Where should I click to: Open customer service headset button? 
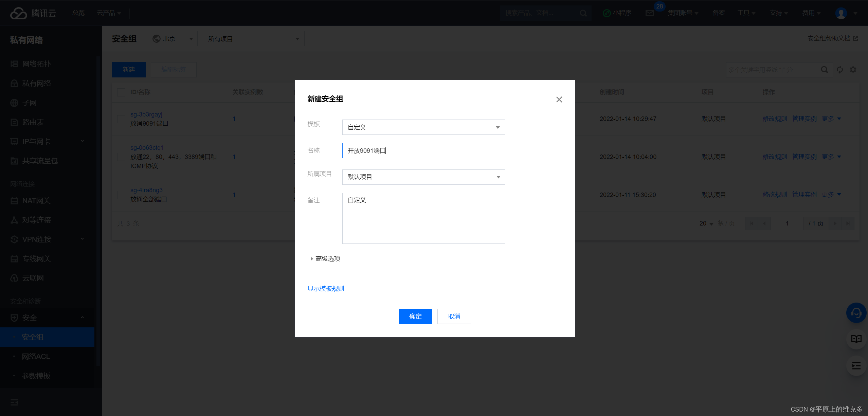pyautogui.click(x=856, y=313)
